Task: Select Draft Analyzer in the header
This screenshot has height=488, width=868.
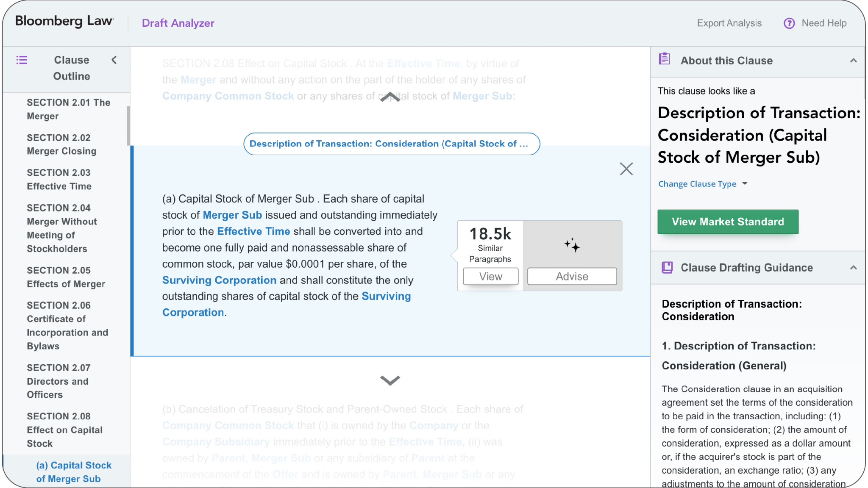Action: pyautogui.click(x=178, y=23)
